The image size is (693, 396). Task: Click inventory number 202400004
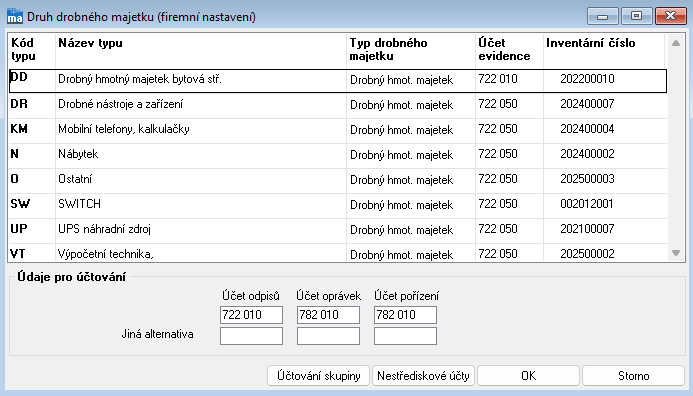coord(587,129)
